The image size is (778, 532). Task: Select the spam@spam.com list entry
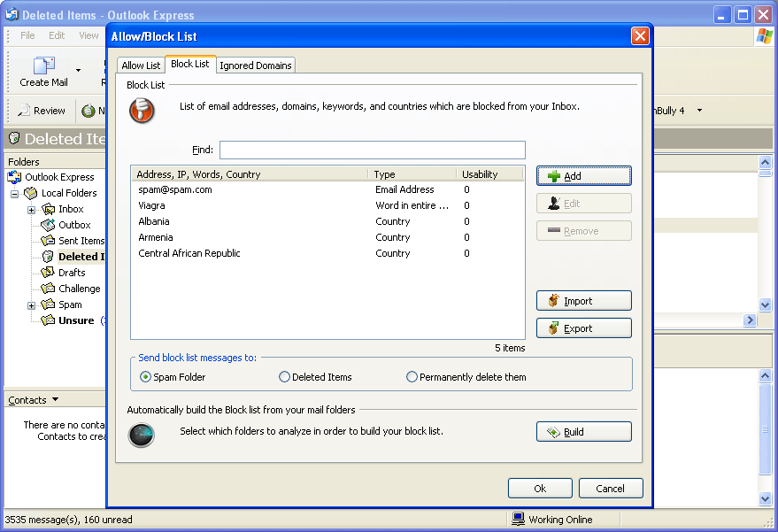(175, 189)
